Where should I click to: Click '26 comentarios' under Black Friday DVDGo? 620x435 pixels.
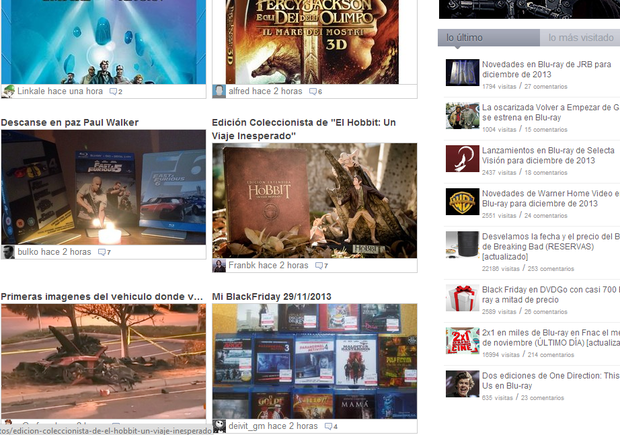pos(546,312)
